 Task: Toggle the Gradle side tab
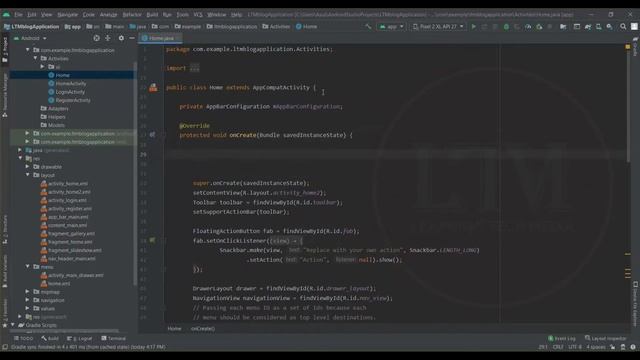636,47
